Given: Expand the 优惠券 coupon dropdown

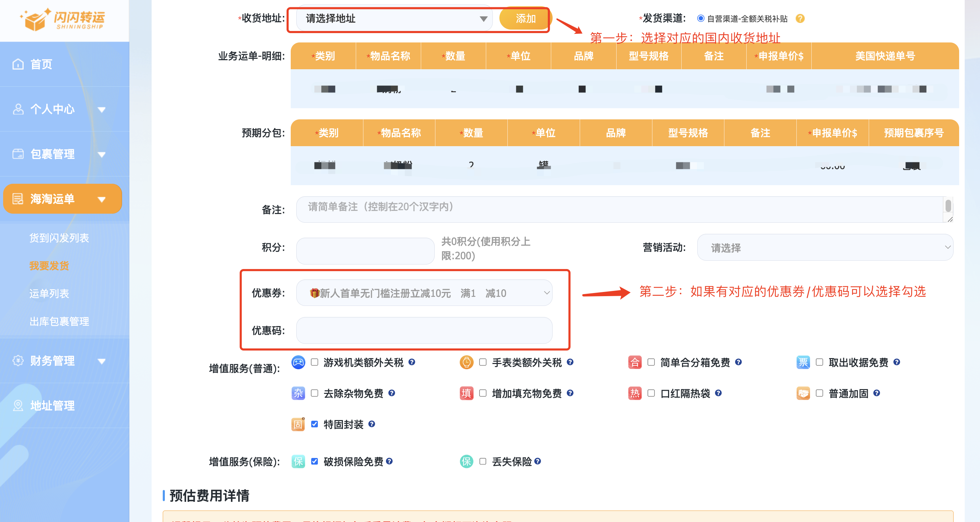Looking at the screenshot, I should point(424,293).
